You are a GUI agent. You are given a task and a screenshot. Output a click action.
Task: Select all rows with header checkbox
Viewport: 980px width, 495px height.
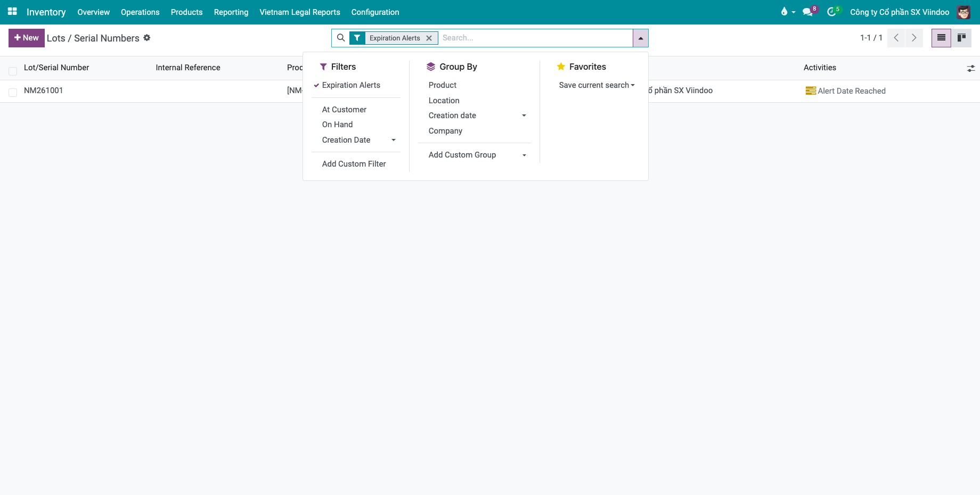tap(13, 71)
